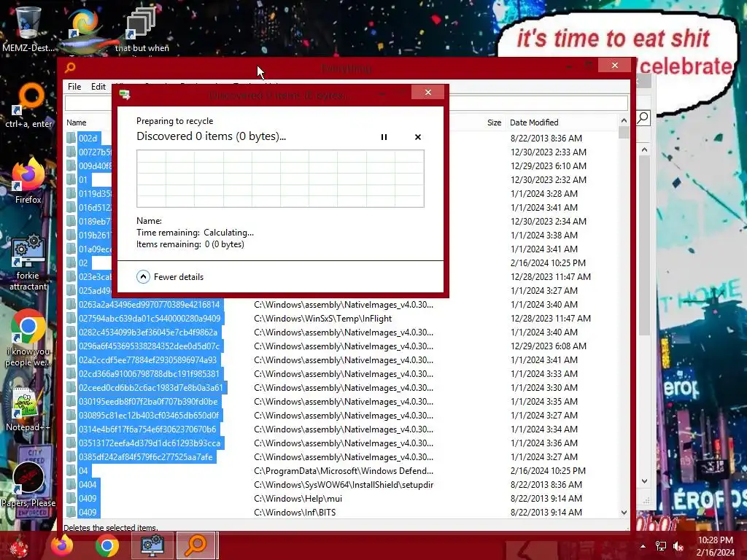The height and width of the screenshot is (560, 747).
Task: Select the folder named 04
Action: point(83,470)
